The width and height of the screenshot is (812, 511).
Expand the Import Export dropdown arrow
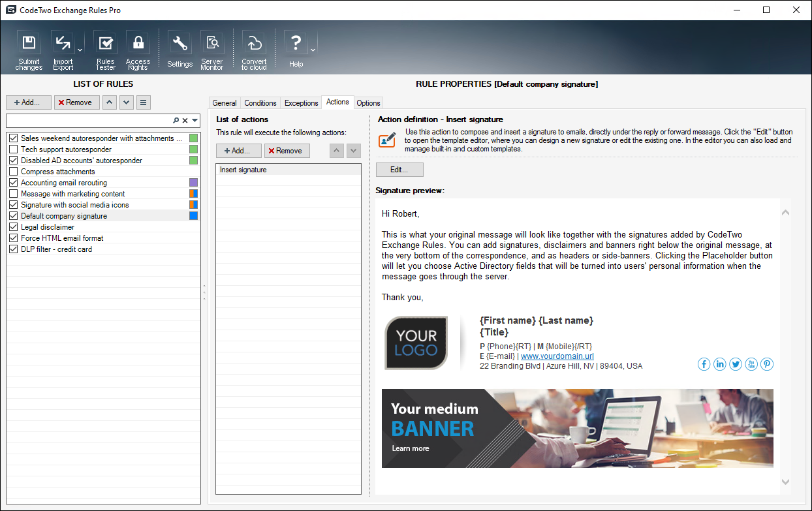(80, 50)
